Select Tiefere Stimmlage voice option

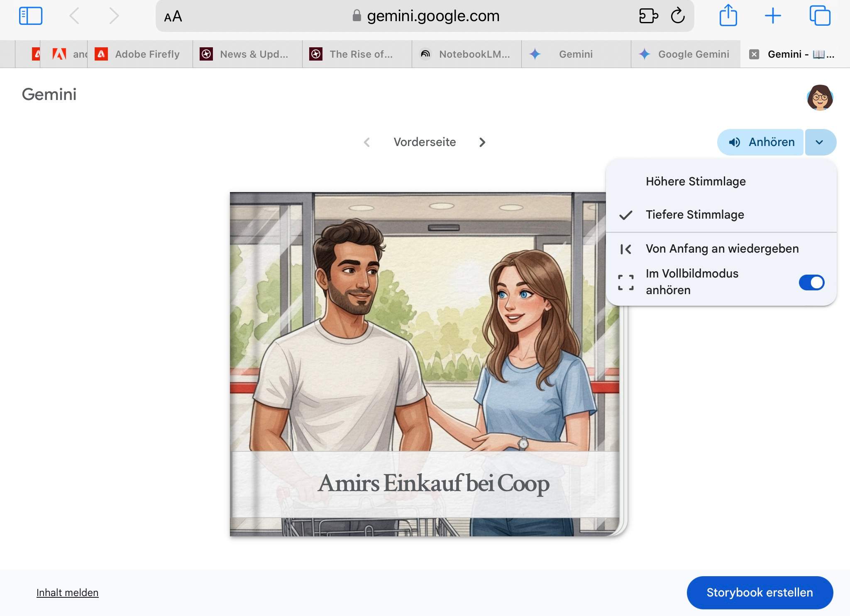(695, 215)
